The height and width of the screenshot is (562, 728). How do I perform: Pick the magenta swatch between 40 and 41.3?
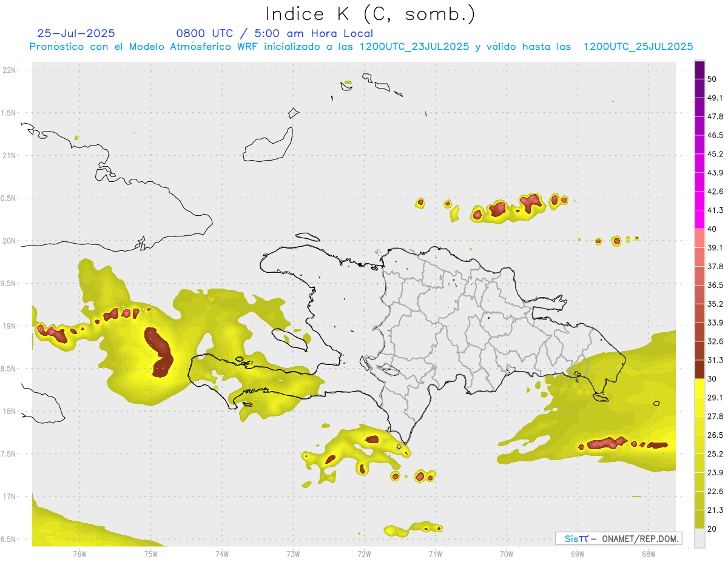click(x=699, y=219)
